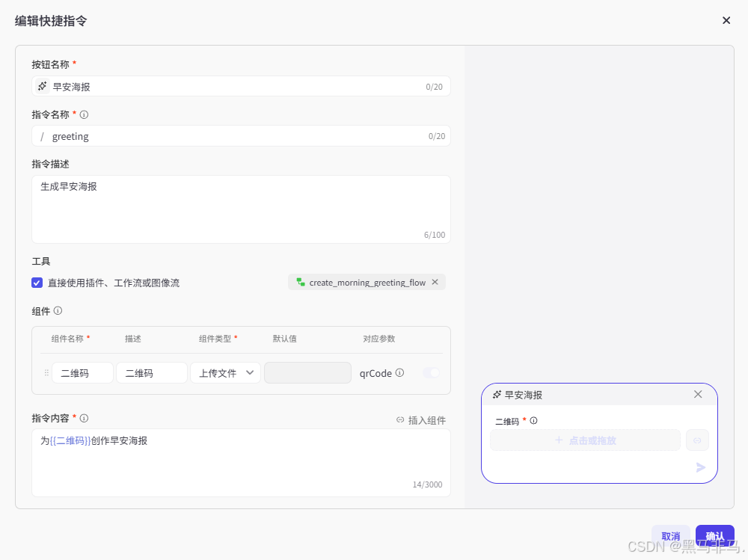The height and width of the screenshot is (560, 748).
Task: Click the {{二维码}} variable in instruction content
Action: pos(70,440)
